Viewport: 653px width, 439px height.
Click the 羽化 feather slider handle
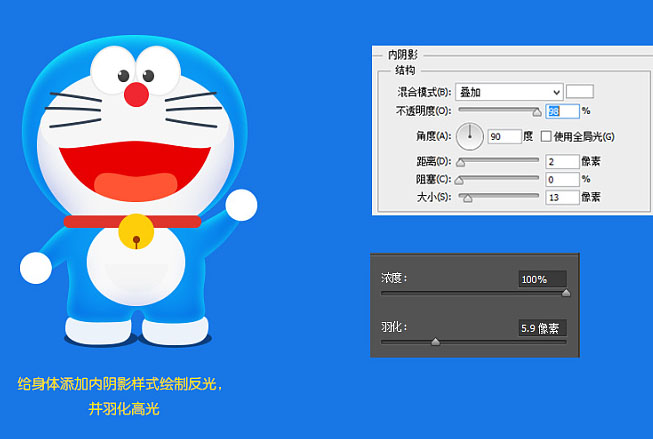point(435,342)
